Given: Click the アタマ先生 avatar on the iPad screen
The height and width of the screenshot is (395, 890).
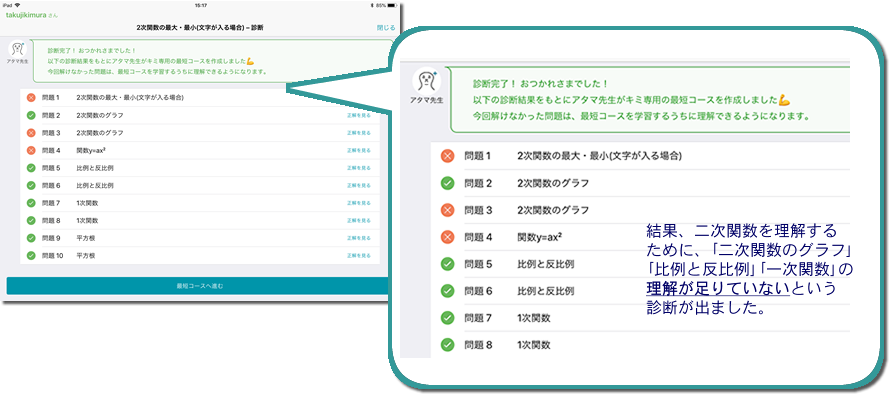Looking at the screenshot, I should tap(18, 49).
